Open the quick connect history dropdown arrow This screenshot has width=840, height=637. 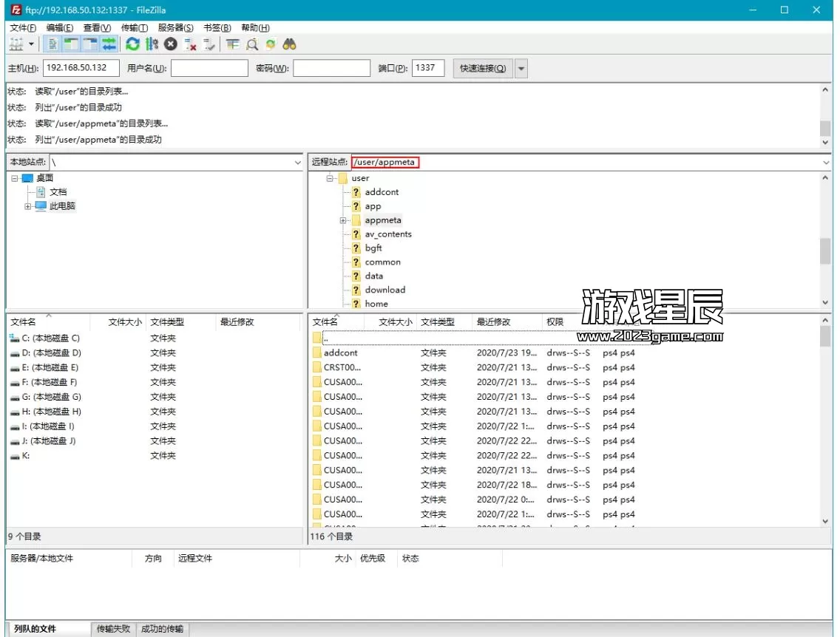521,68
